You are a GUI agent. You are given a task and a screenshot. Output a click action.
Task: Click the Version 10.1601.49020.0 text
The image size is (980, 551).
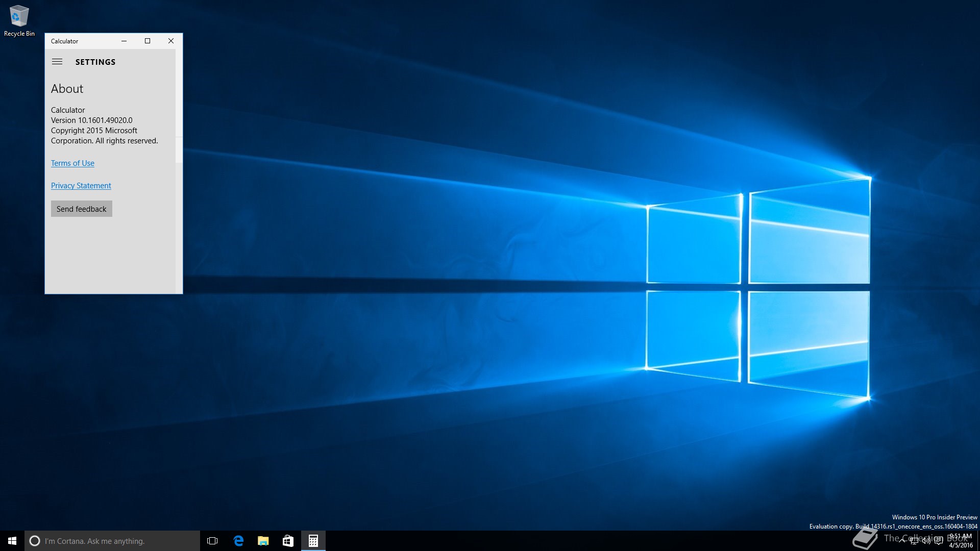coord(91,120)
